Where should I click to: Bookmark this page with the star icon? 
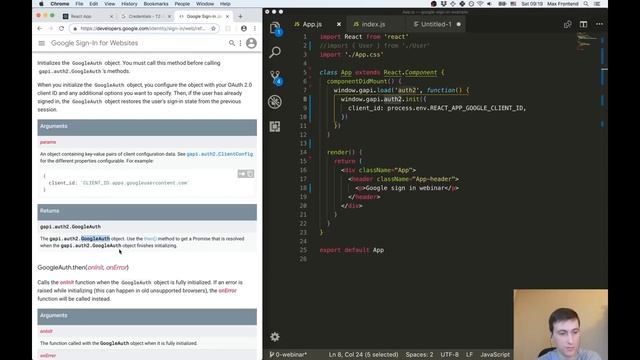tap(213, 29)
